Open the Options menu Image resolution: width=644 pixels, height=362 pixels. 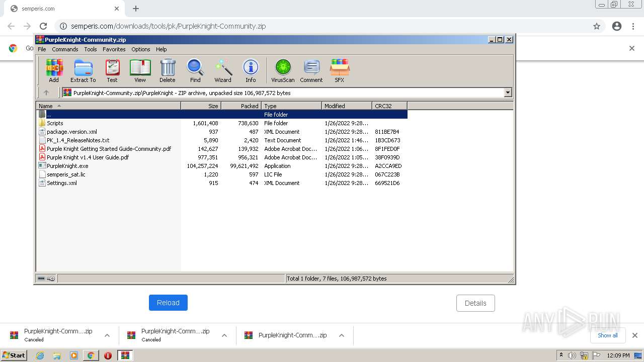[141, 49]
